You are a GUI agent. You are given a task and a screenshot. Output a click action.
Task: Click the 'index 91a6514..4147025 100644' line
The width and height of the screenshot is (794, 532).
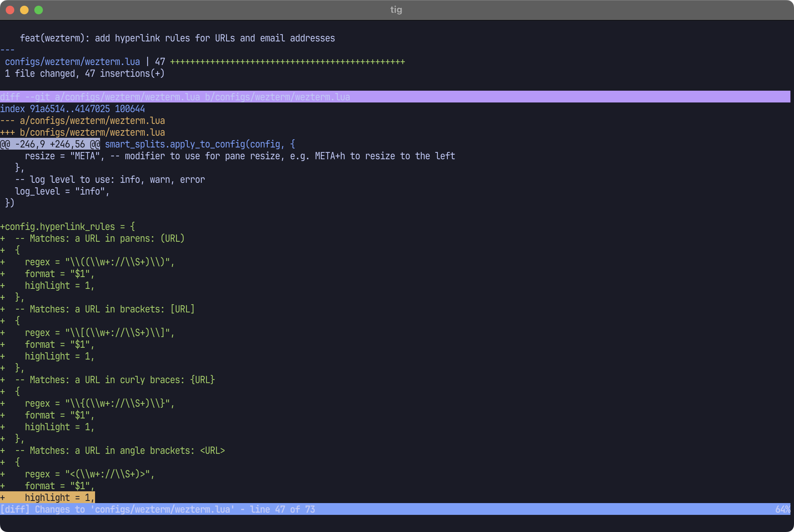(73, 109)
